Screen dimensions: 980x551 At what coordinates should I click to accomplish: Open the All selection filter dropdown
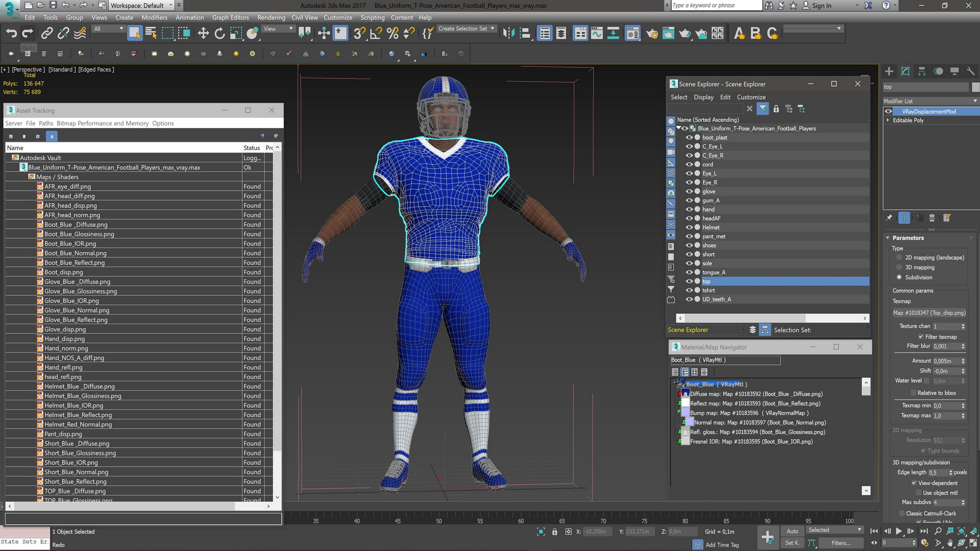(109, 29)
